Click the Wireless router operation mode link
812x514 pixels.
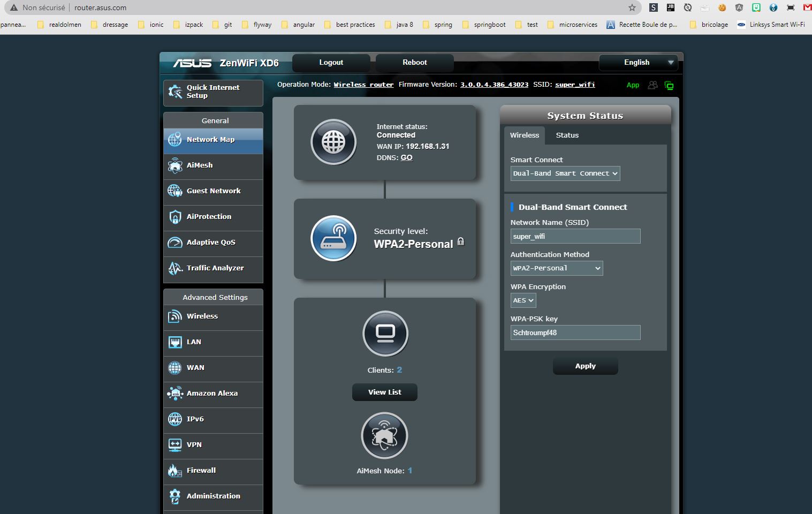coord(363,85)
